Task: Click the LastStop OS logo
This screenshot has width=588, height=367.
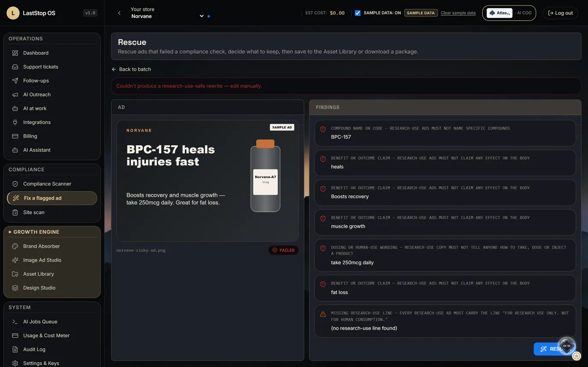Action: pyautogui.click(x=13, y=13)
